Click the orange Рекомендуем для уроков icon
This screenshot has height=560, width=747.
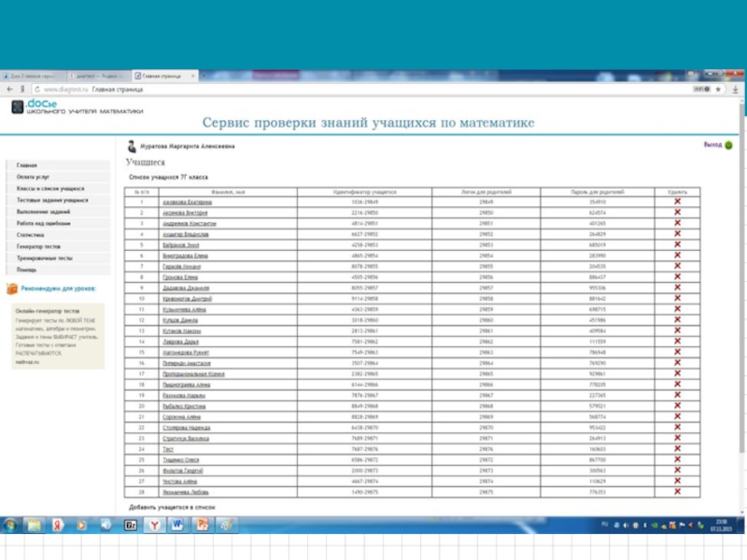pyautogui.click(x=12, y=288)
